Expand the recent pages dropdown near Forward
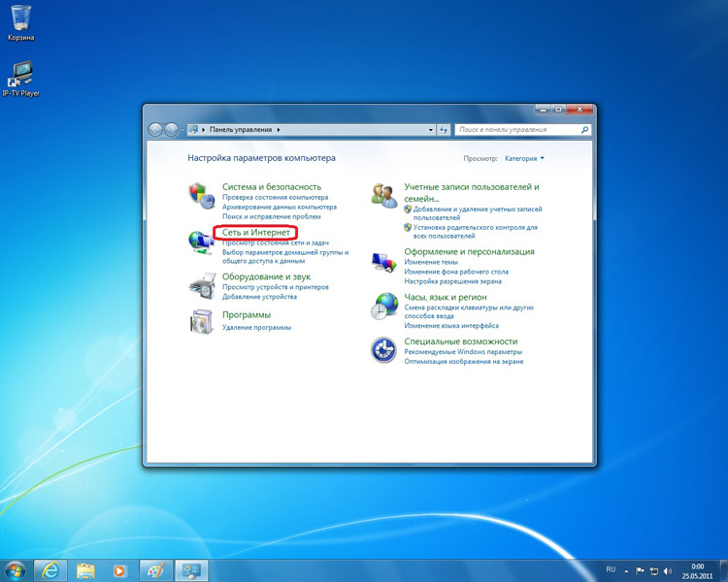This screenshot has width=728, height=582. [x=182, y=130]
